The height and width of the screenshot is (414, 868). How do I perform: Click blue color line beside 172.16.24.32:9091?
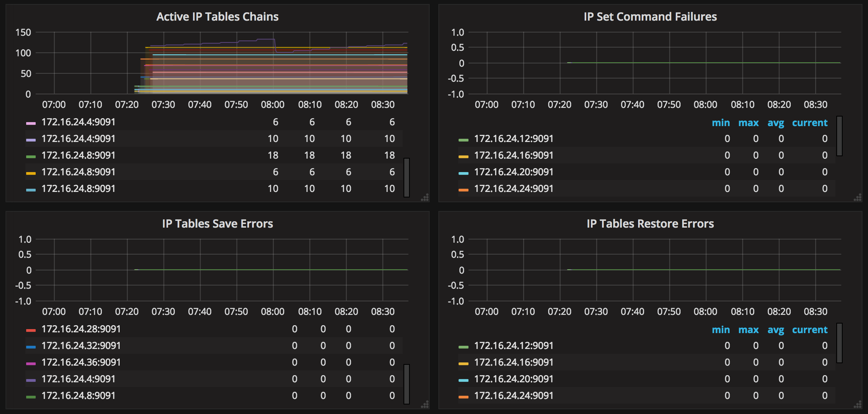[x=31, y=347]
